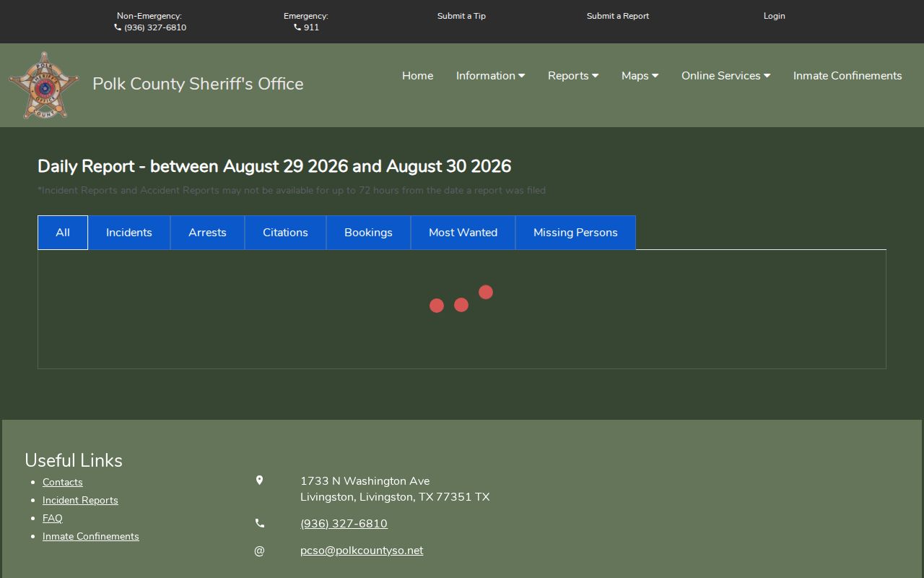Screen dimensions: 924x578
Task: Call the footer number (936) 327-6810
Action: point(344,524)
